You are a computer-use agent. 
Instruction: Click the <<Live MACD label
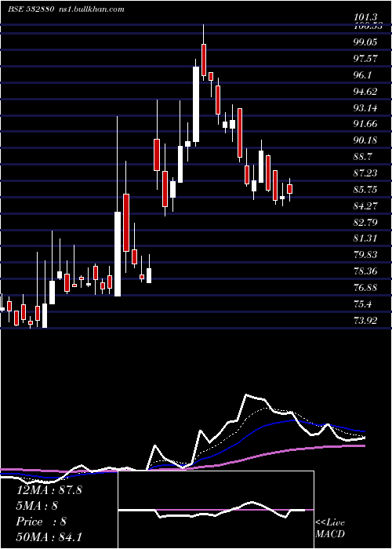(x=330, y=528)
